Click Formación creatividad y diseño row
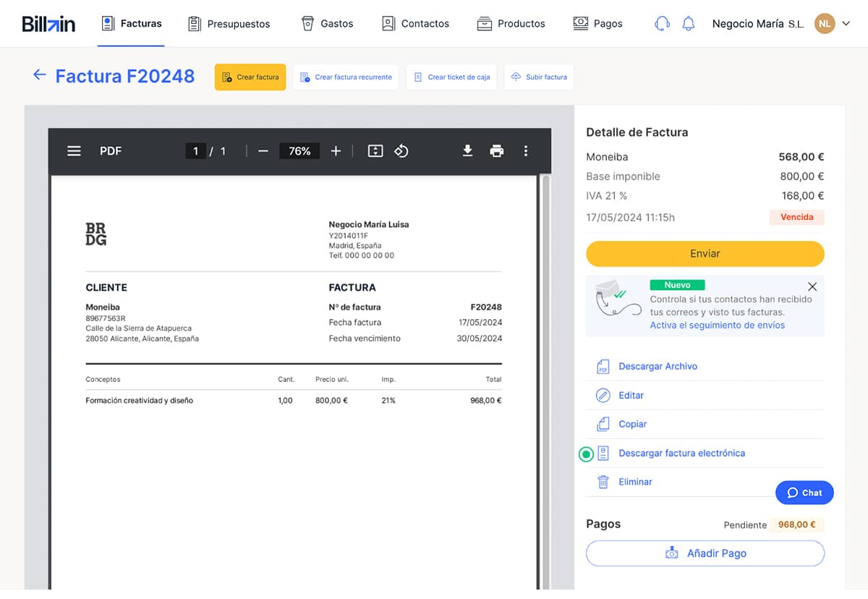The width and height of the screenshot is (868, 599). tap(294, 401)
